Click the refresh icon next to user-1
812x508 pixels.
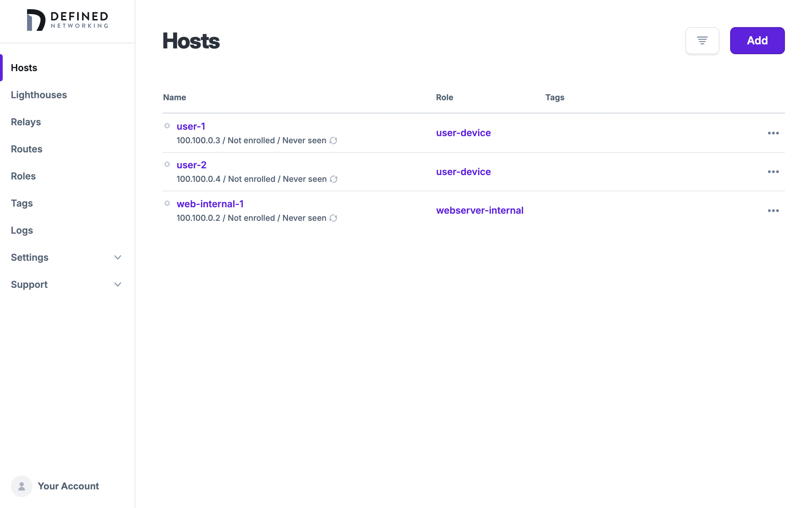click(x=334, y=140)
